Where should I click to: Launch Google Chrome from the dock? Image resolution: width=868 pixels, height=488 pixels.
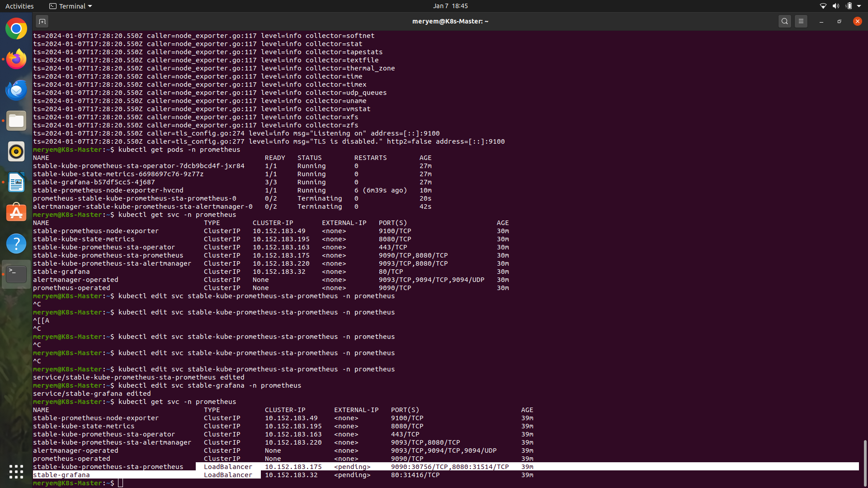point(16,29)
